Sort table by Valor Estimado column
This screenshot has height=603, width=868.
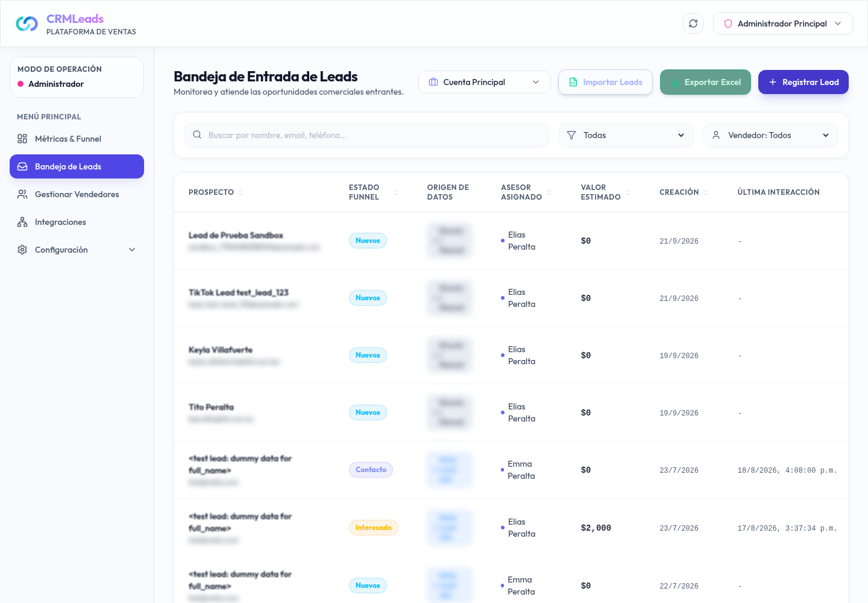605,192
